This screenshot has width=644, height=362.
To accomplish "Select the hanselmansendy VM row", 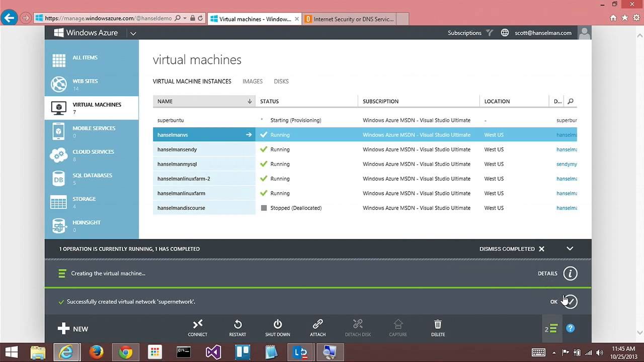I will [x=365, y=149].
